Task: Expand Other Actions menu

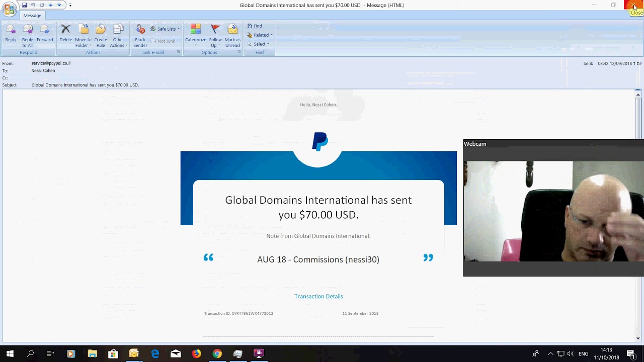Action: (119, 35)
